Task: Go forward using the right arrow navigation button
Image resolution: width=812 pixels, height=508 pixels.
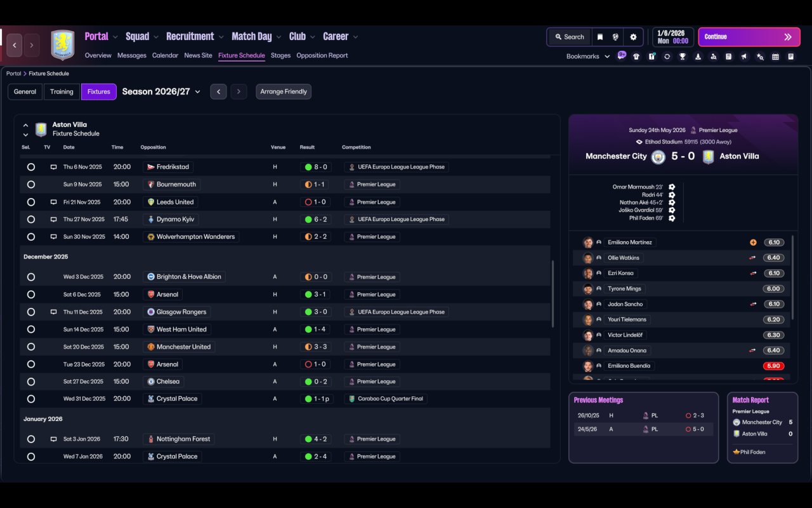Action: [32, 45]
